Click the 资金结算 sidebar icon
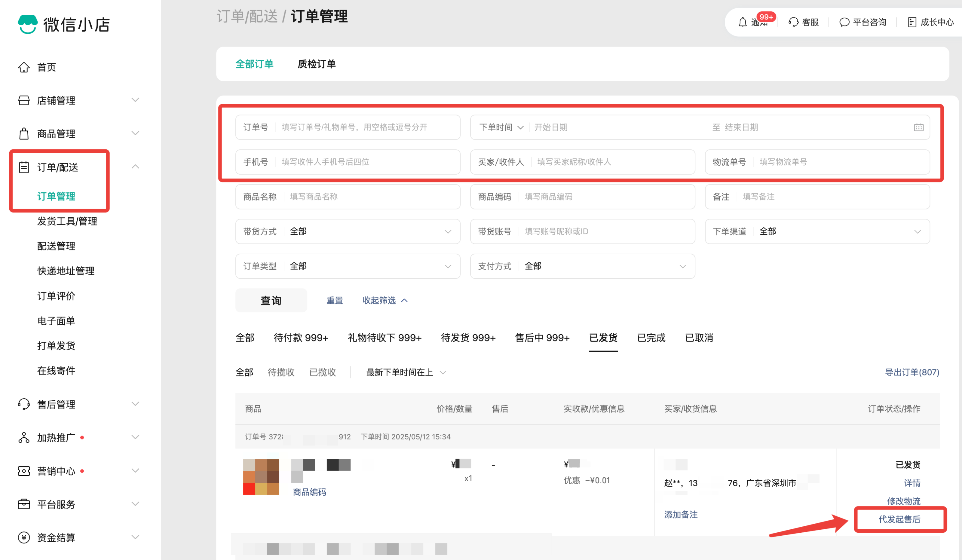Screen dimensions: 962x560 tap(24, 537)
